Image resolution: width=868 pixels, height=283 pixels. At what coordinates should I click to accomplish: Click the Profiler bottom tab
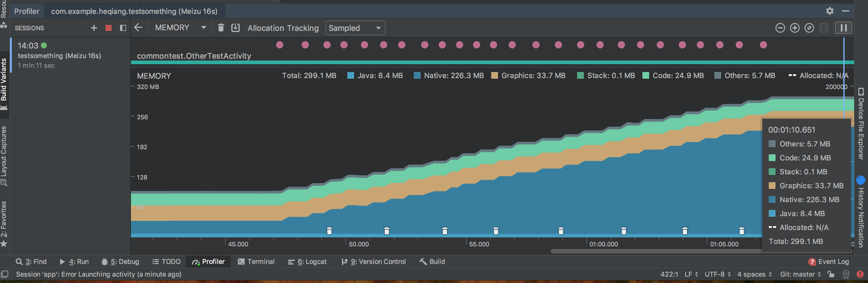tap(208, 262)
